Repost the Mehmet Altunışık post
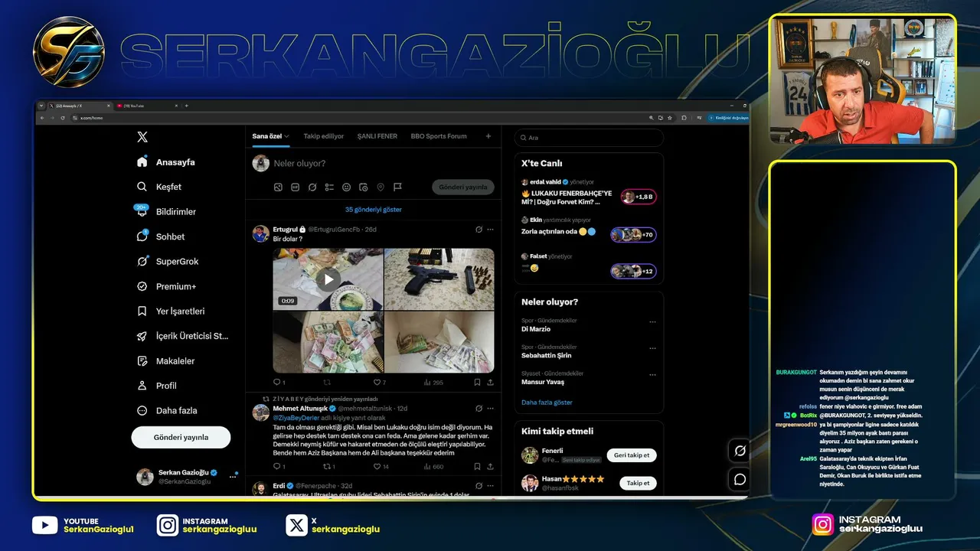 pyautogui.click(x=327, y=466)
